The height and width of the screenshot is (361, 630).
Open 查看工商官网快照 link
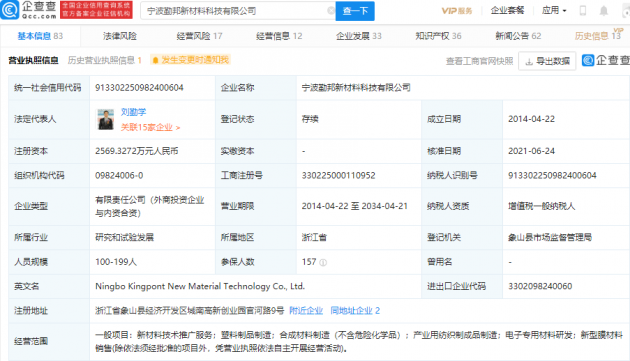(x=479, y=61)
